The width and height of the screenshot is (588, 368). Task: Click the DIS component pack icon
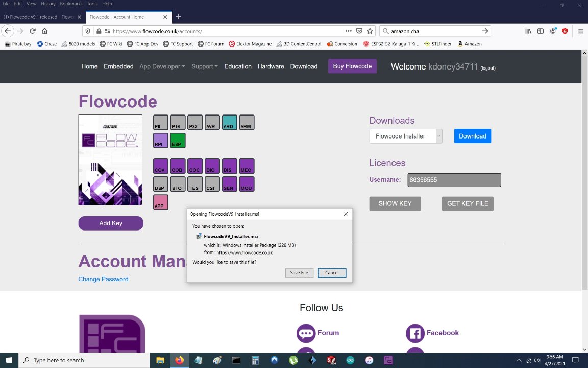point(230,166)
